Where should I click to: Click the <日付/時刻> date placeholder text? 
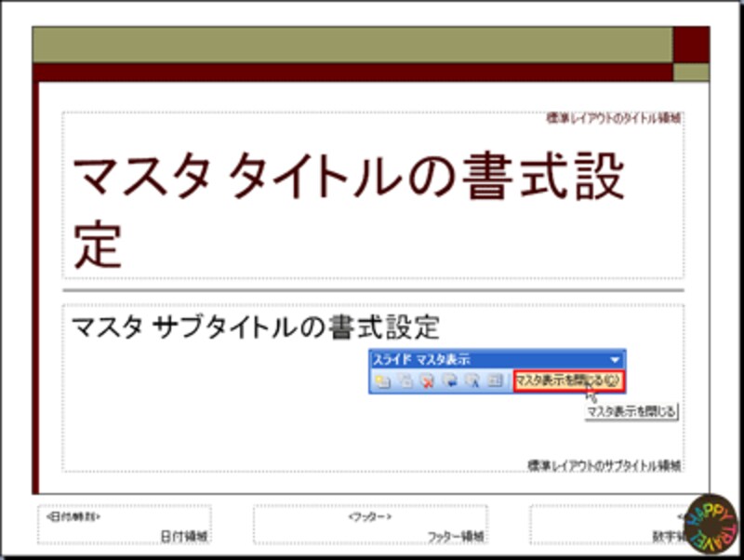pos(73,516)
